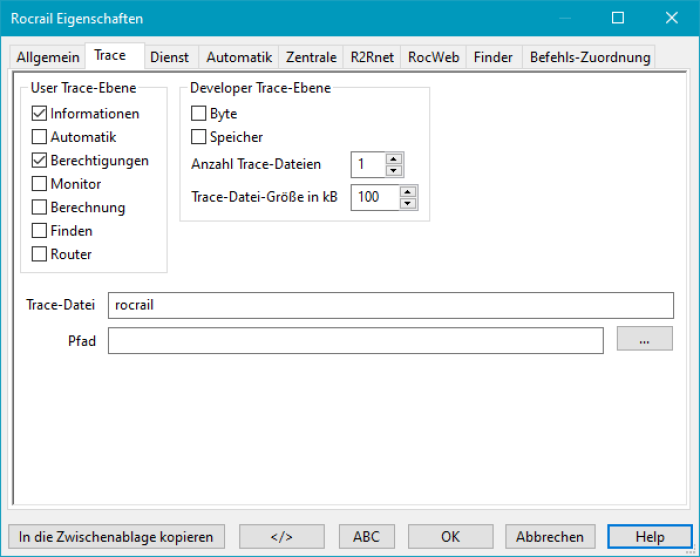
Task: Select the Finder tab
Action: pos(493,57)
